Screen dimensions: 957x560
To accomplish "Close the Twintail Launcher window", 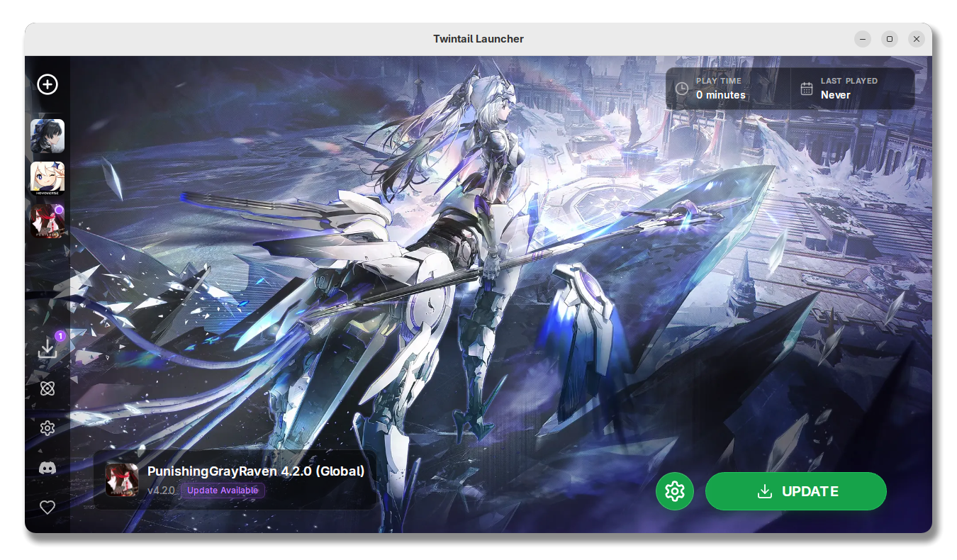I will coord(917,39).
